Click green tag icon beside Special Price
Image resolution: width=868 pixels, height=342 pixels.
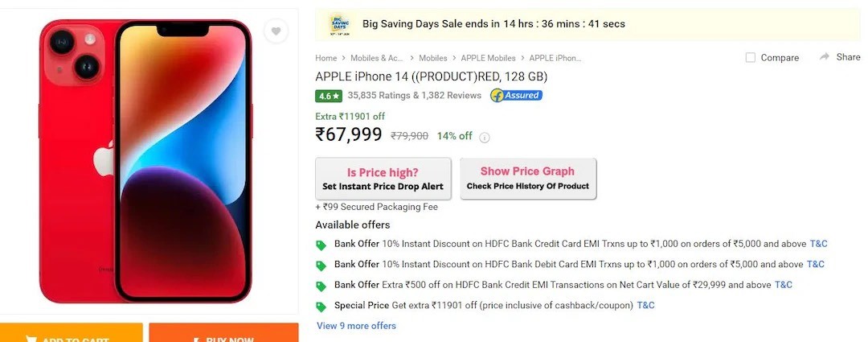(x=321, y=306)
